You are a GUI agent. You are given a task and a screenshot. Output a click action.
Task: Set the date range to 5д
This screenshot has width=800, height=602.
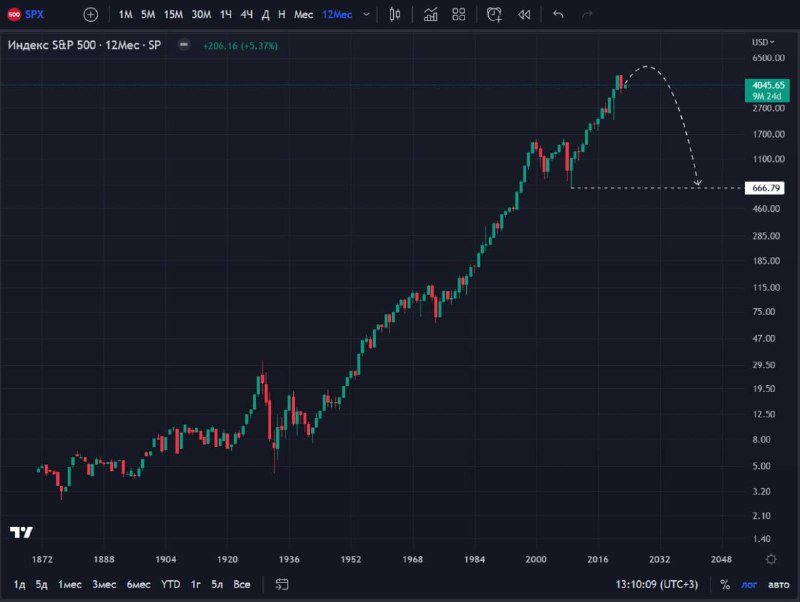[x=41, y=585]
